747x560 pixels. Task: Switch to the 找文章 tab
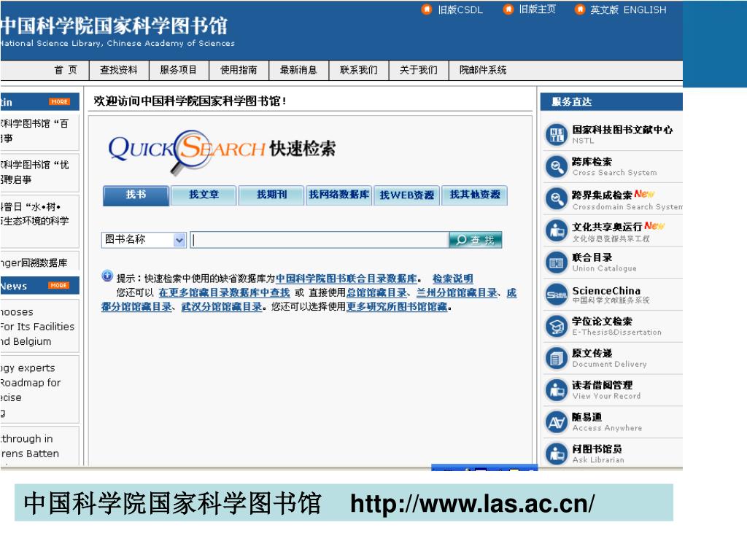pyautogui.click(x=204, y=195)
